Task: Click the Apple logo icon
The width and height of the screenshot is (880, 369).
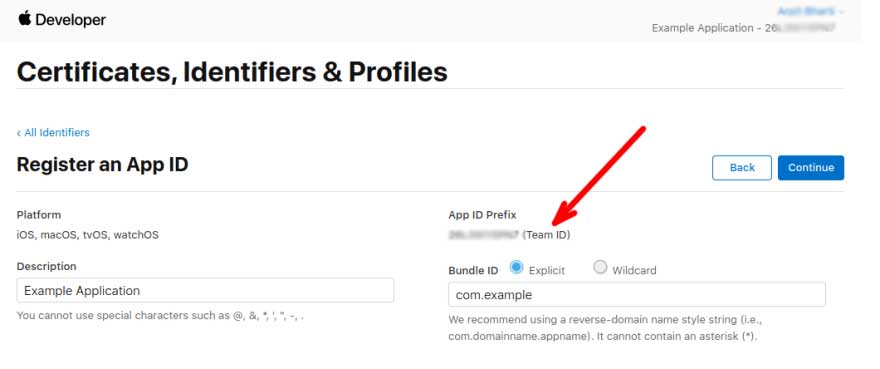Action: (24, 19)
